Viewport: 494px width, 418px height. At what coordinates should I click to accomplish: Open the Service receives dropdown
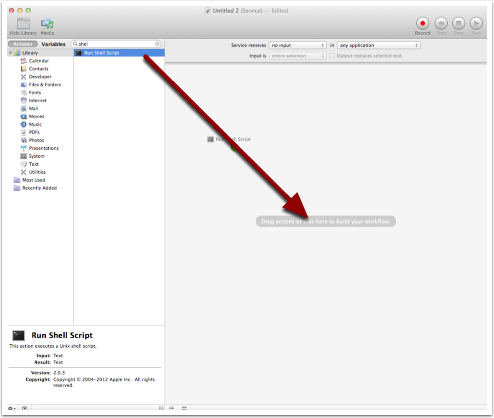click(297, 45)
